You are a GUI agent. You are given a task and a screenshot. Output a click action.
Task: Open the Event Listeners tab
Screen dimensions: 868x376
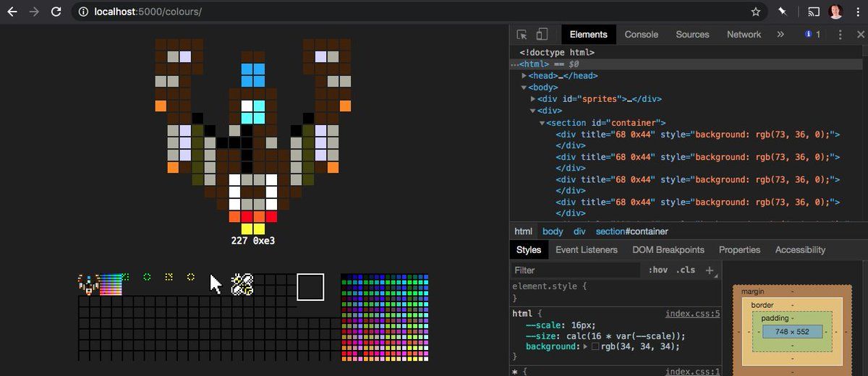click(587, 249)
